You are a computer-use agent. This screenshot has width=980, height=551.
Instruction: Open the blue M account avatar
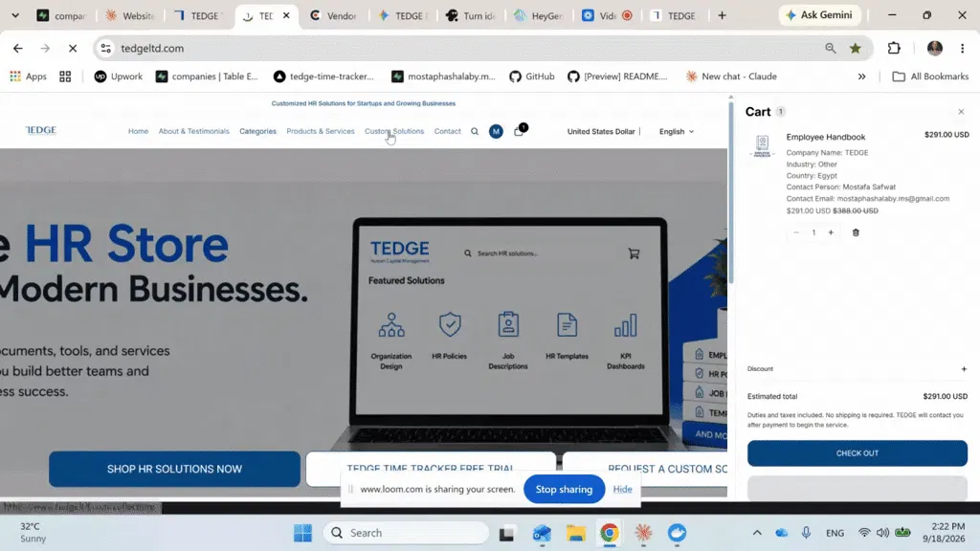point(496,131)
